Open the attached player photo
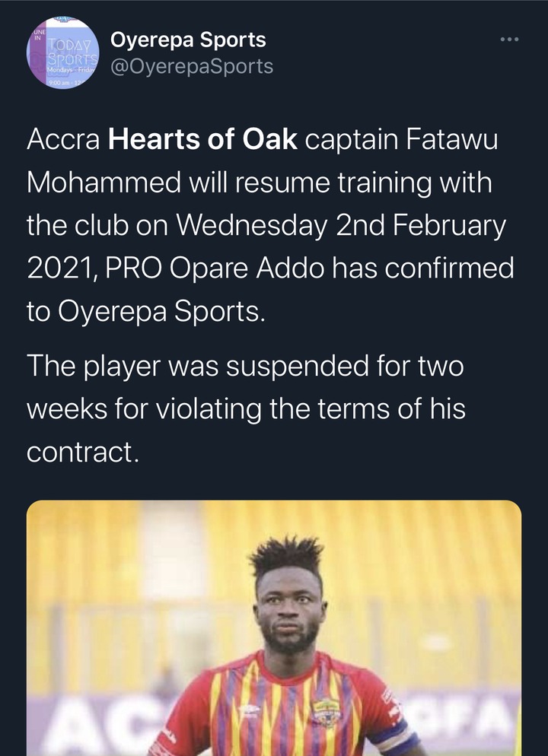 click(274, 627)
